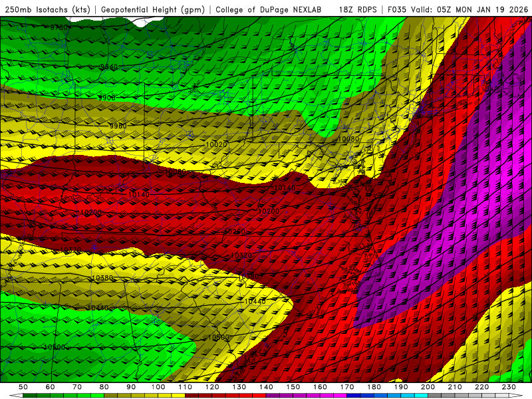Click the '100' colorbar tick label

tap(158, 387)
